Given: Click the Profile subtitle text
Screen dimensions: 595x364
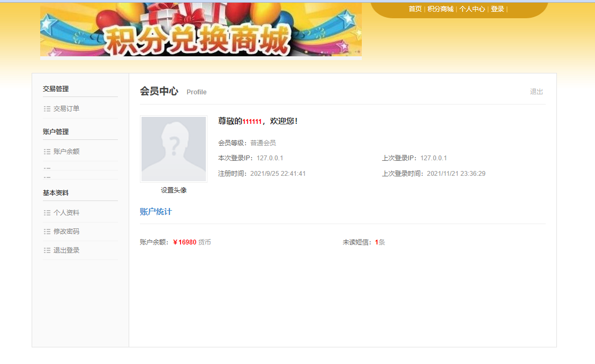Looking at the screenshot, I should click(197, 92).
